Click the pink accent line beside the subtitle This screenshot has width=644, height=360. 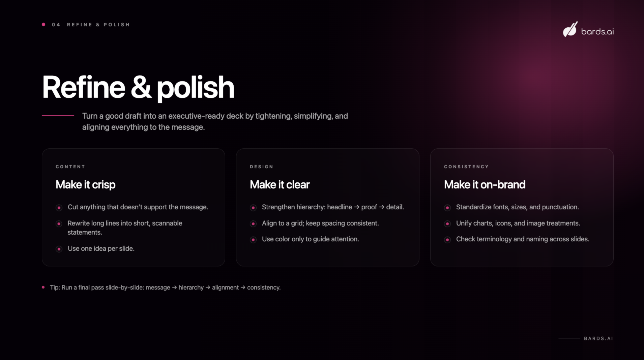pos(58,116)
